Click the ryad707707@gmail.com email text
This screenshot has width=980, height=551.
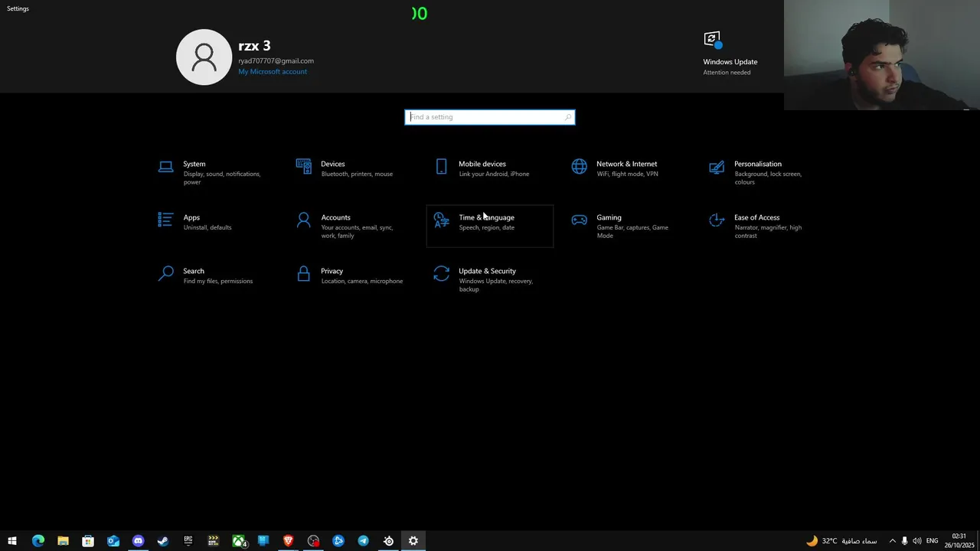click(276, 61)
